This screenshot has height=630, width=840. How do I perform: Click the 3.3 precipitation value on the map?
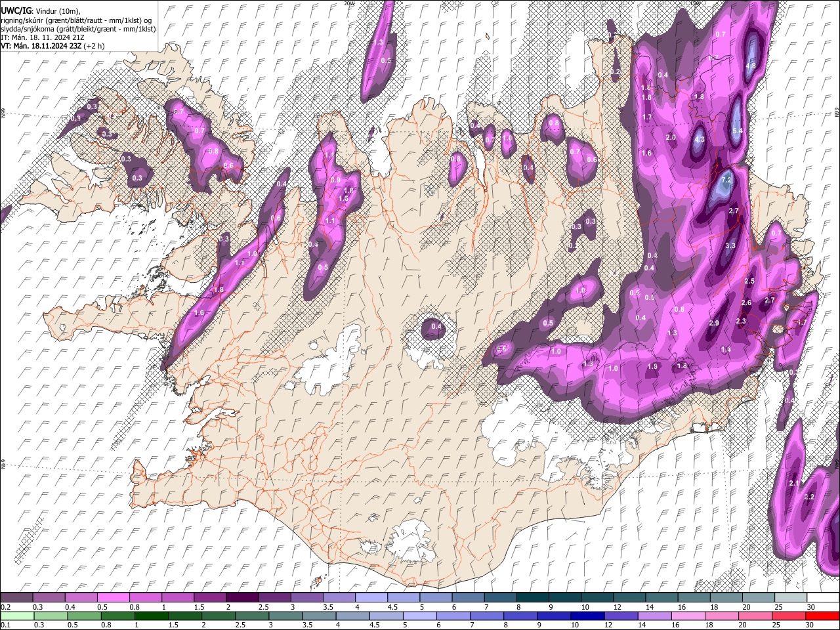coord(730,246)
